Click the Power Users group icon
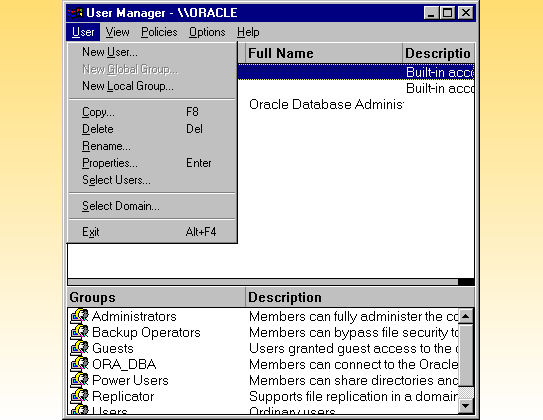Image resolution: width=543 pixels, height=420 pixels. click(x=80, y=380)
